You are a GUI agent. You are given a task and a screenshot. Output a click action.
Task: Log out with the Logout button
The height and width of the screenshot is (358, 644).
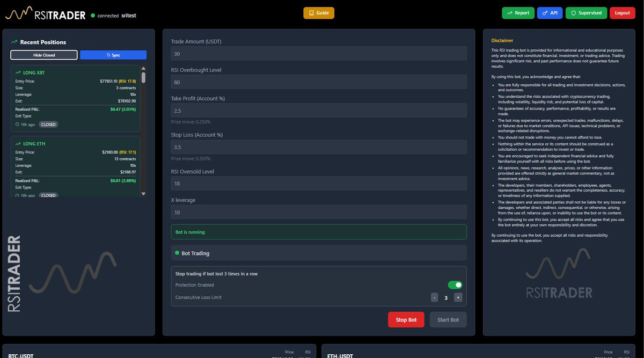tap(622, 13)
